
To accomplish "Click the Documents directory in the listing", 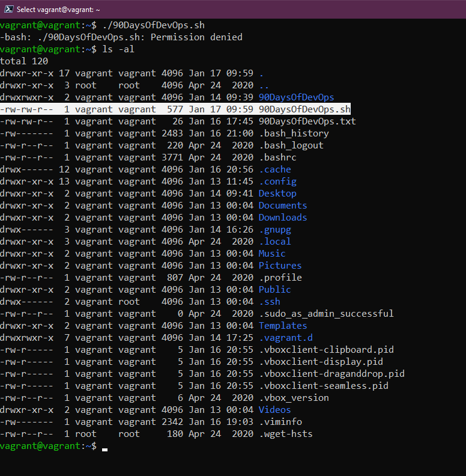I will (x=283, y=206).
